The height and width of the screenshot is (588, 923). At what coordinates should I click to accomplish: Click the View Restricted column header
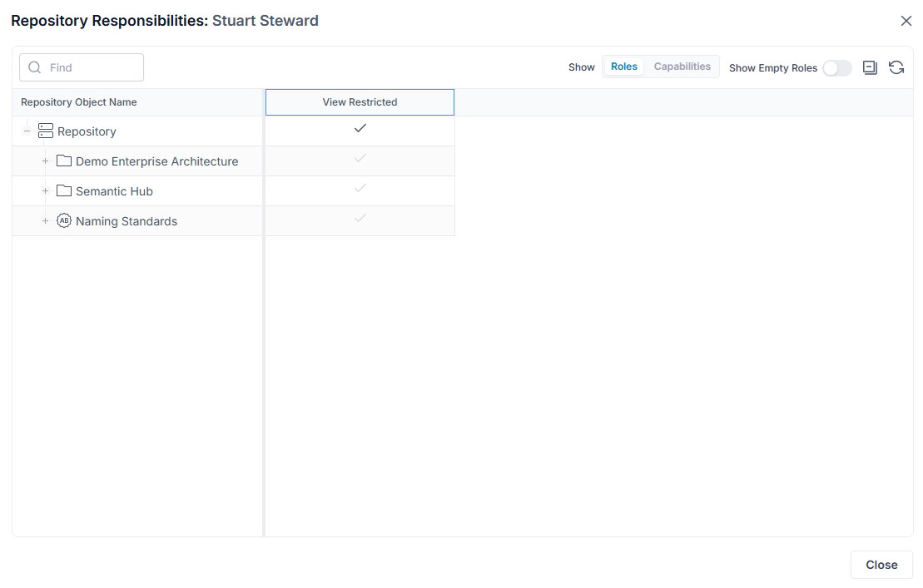pos(360,102)
